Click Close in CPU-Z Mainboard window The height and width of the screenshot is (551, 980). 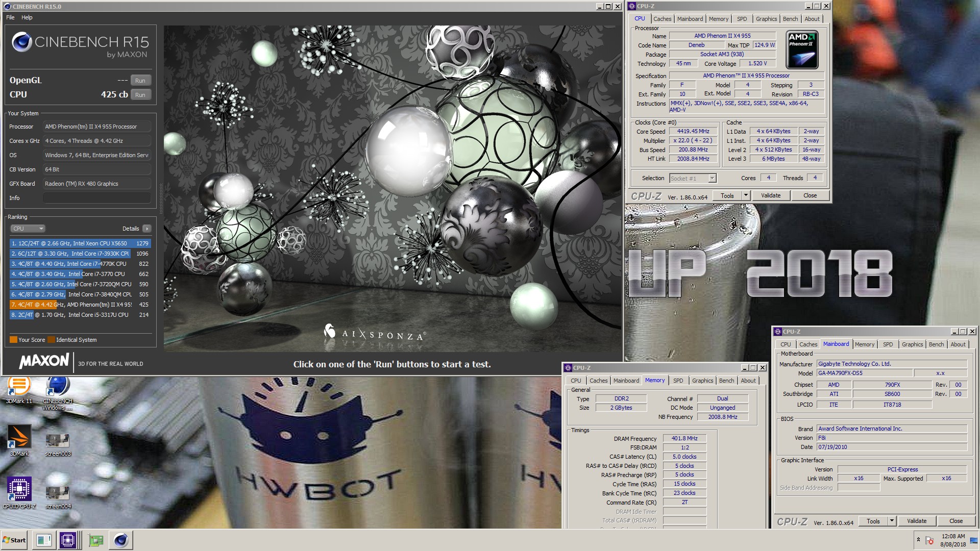click(956, 521)
